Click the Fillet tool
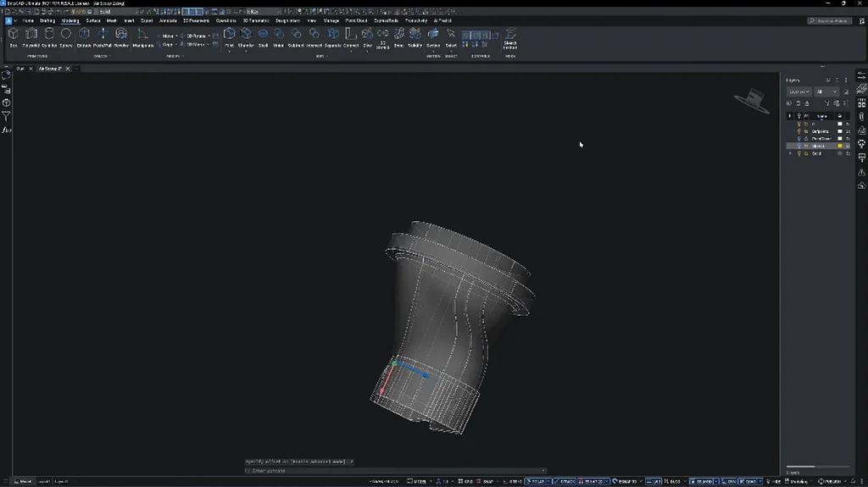Viewport: 868px width, 487px height. tap(229, 37)
